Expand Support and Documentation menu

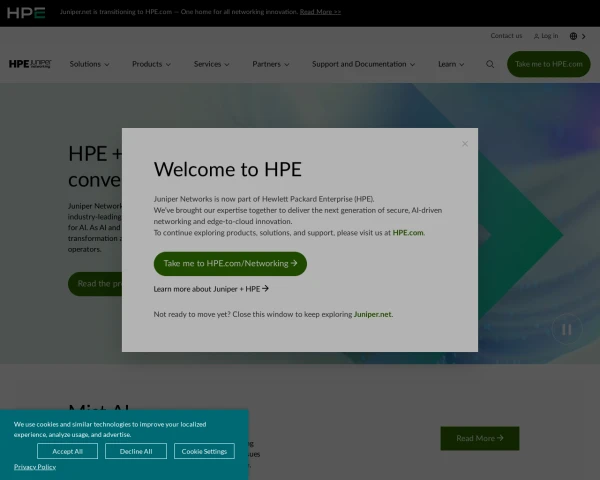click(363, 64)
